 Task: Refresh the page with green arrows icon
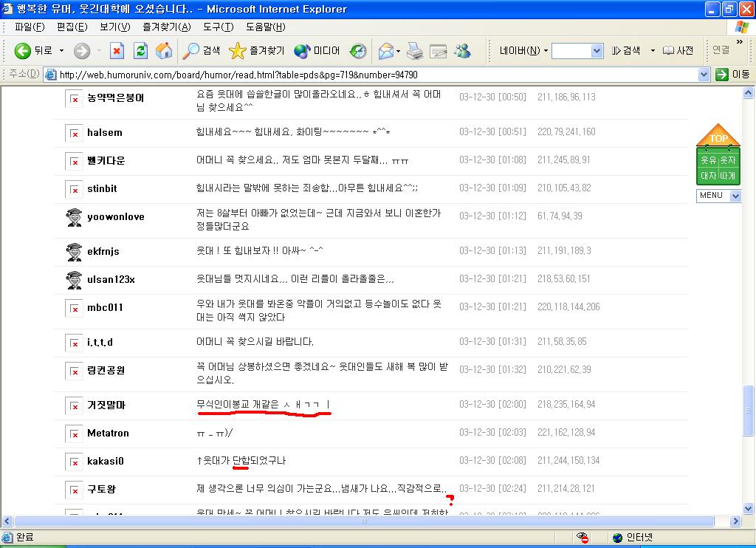tap(140, 51)
